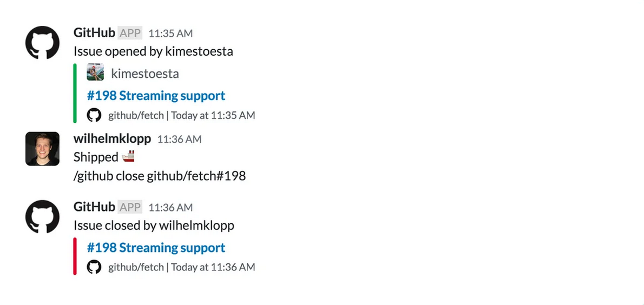This screenshot has height=305, width=644.
Task: Click the red attachment bar of the closed issue
Action: pyautogui.click(x=75, y=256)
